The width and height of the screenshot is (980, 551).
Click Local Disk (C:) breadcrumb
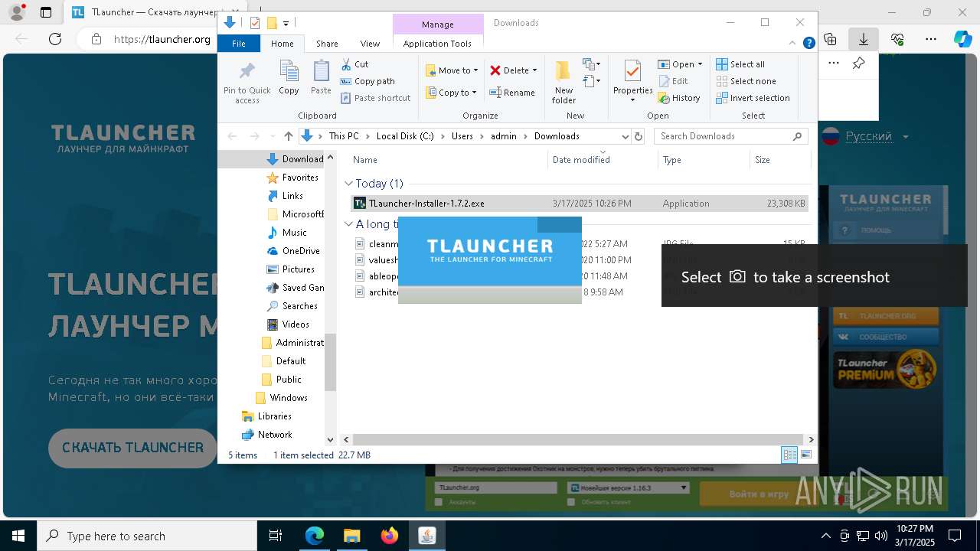click(405, 136)
